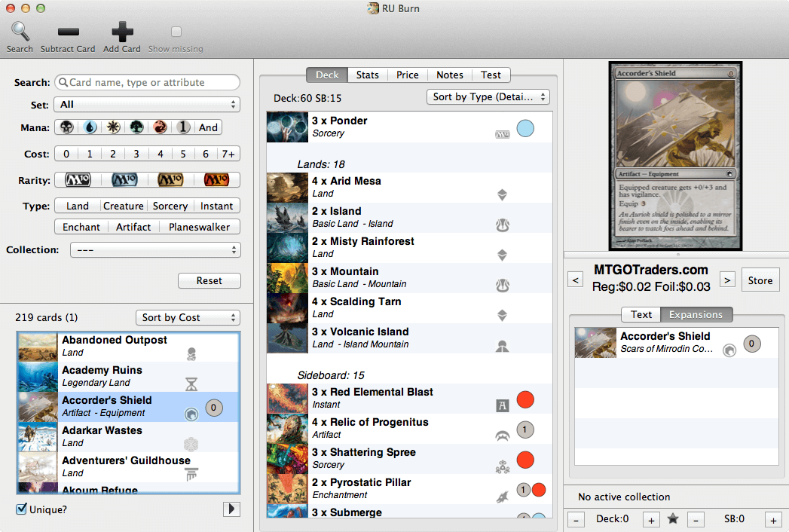Toggle the Enchant type filter
The width and height of the screenshot is (789, 532).
click(x=81, y=227)
